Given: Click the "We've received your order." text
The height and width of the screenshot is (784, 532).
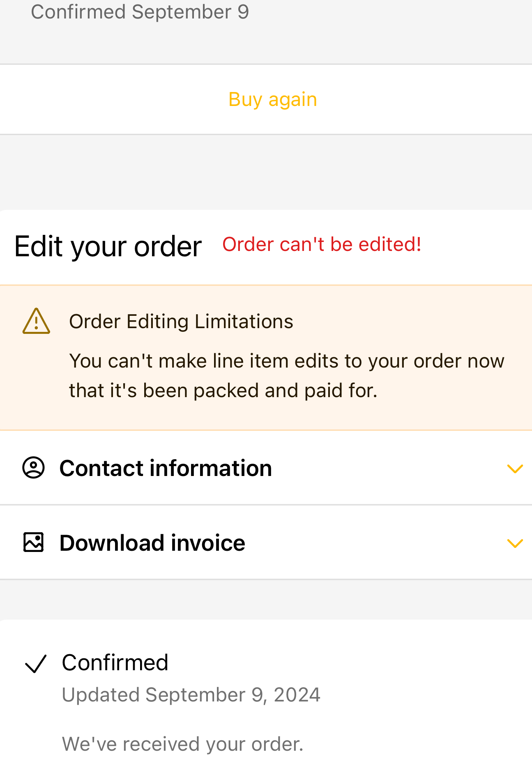Looking at the screenshot, I should [182, 744].
